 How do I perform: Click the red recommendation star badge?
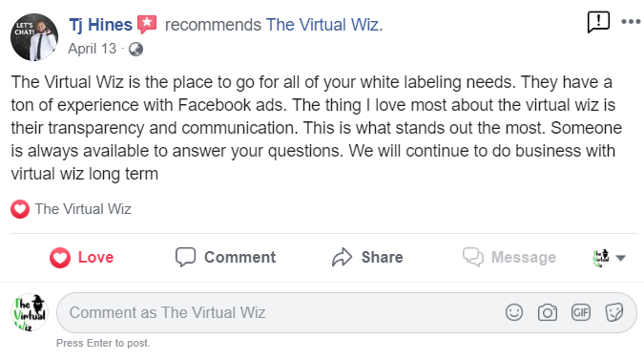click(147, 24)
